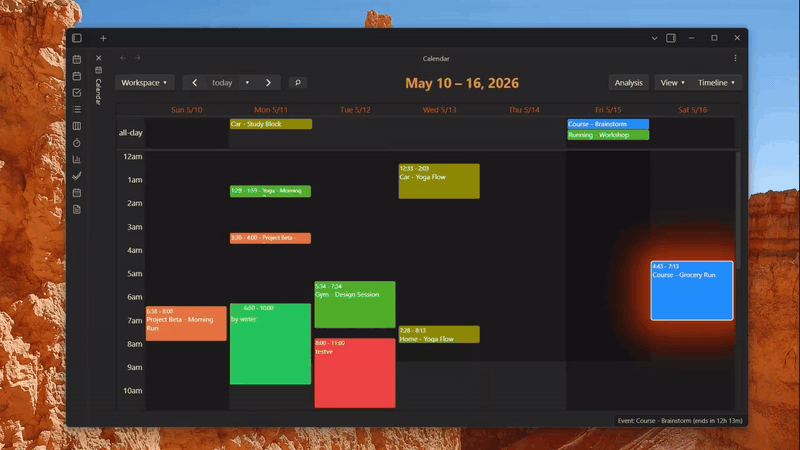Select the Course - Brainstorm all-day event
The image size is (800, 450).
pos(608,124)
